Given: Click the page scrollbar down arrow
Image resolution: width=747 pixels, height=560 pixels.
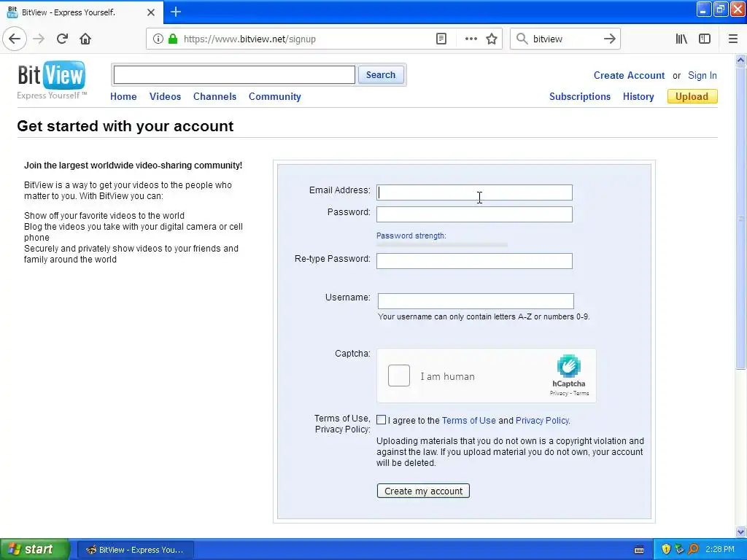Looking at the screenshot, I should [741, 532].
